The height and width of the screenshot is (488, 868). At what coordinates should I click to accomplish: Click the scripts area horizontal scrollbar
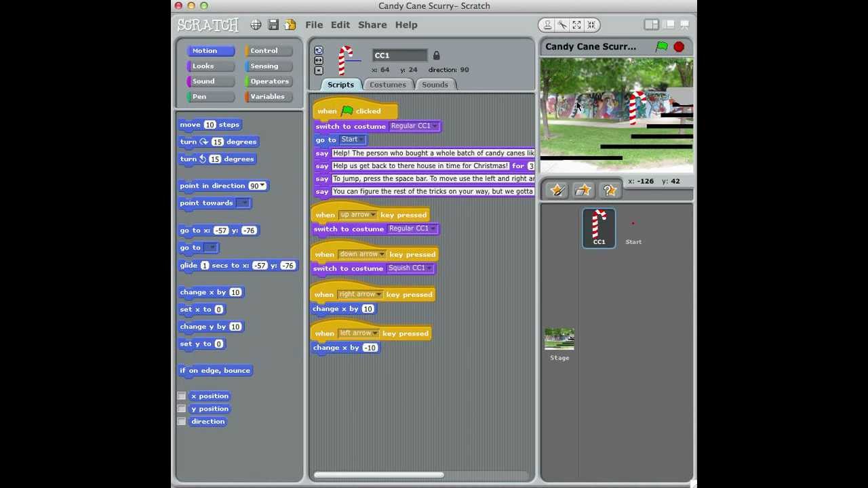[x=378, y=475]
